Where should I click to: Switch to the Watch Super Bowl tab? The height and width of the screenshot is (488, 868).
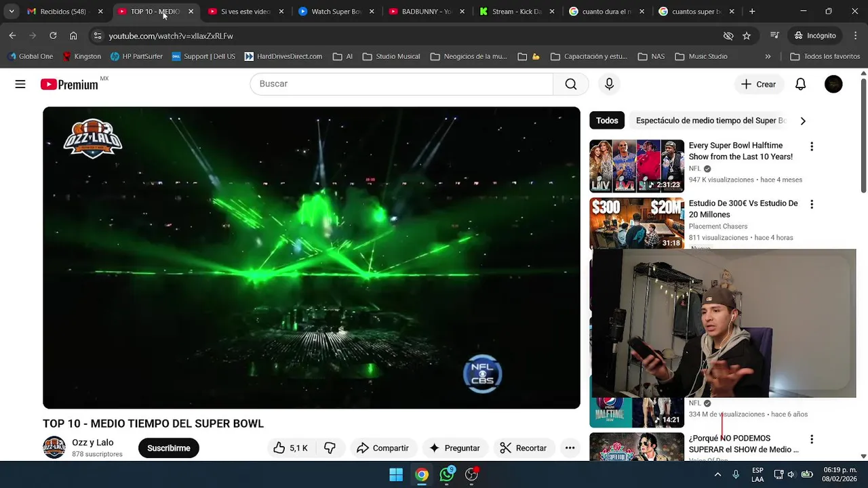coord(336,12)
